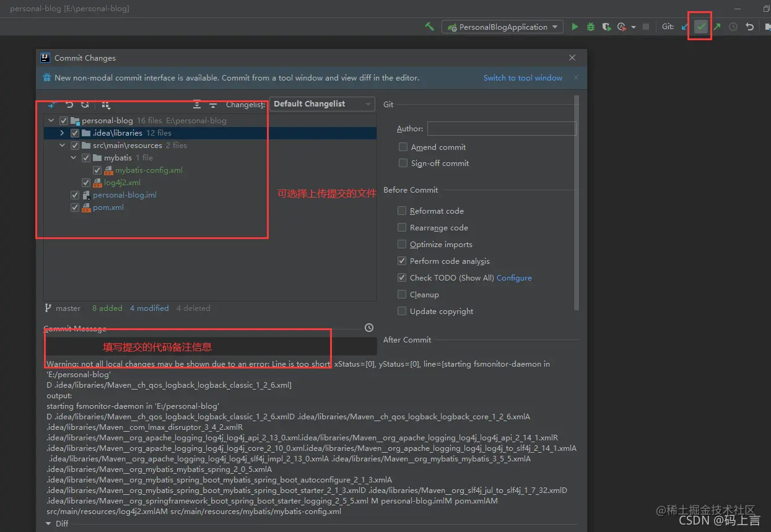Run with coverage icon in toolbar
The height and width of the screenshot is (532, 771).
click(606, 27)
